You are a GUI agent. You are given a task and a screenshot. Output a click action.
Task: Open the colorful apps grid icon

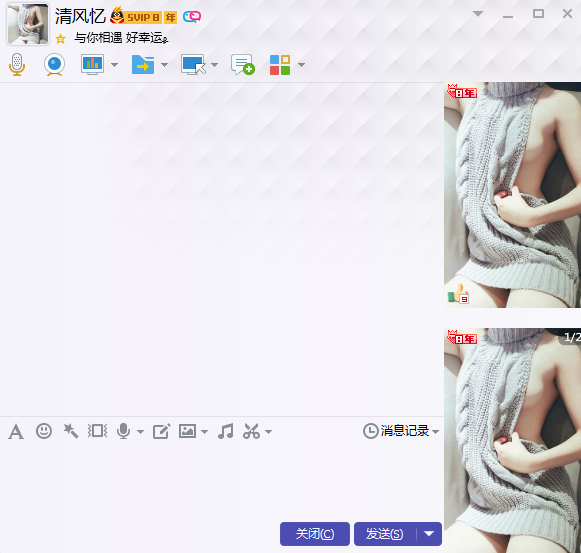[x=280, y=65]
